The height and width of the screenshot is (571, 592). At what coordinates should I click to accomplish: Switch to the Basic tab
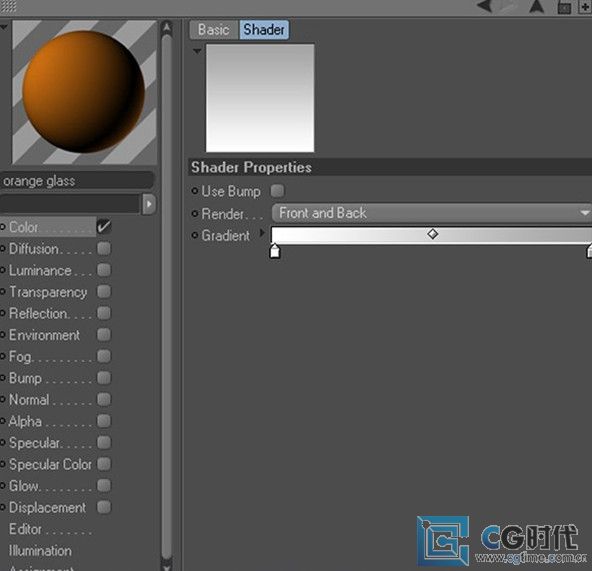[214, 30]
